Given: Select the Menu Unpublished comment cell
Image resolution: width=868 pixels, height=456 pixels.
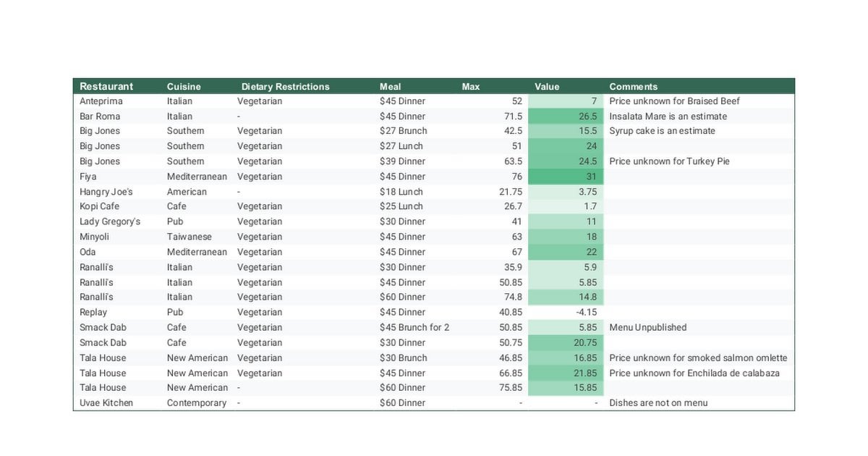Looking at the screenshot, I should [648, 327].
